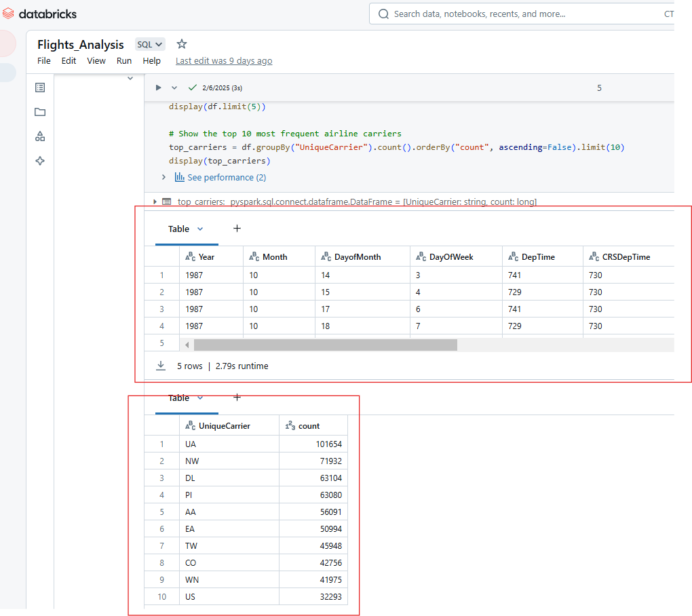This screenshot has height=616, width=692.
Task: Open the table of contents sidebar icon
Action: point(40,88)
